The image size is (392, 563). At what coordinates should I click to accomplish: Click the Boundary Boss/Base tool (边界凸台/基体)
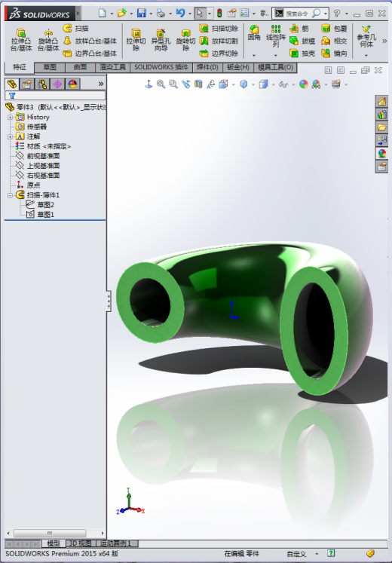90,54
